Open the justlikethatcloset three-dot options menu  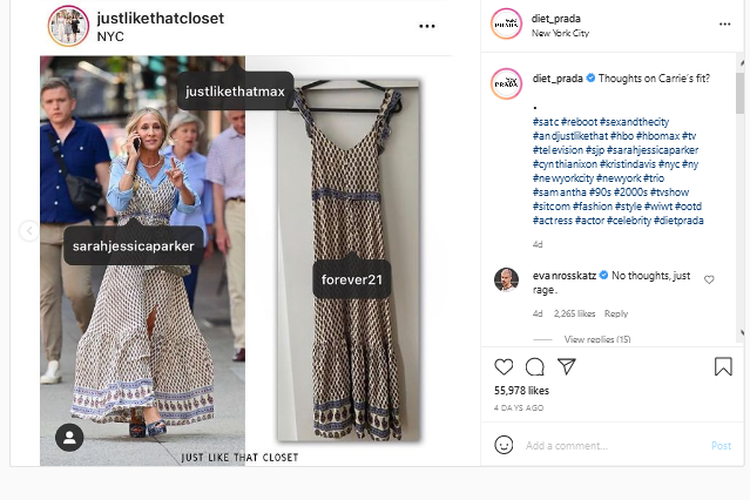427,26
